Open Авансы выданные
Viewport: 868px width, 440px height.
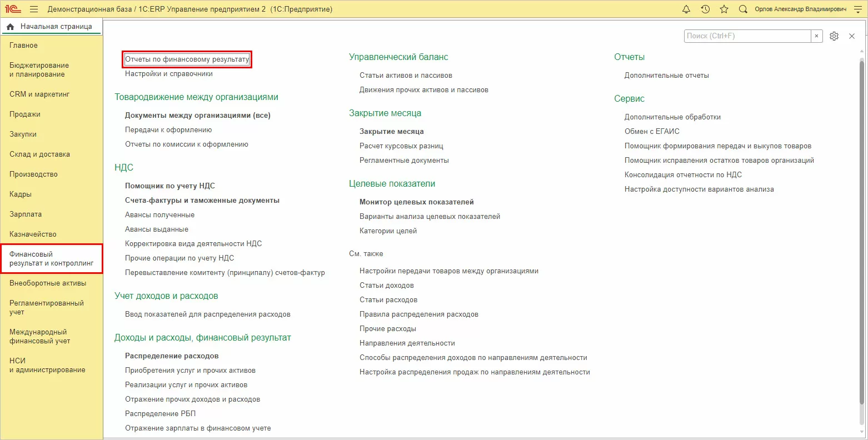pos(157,229)
